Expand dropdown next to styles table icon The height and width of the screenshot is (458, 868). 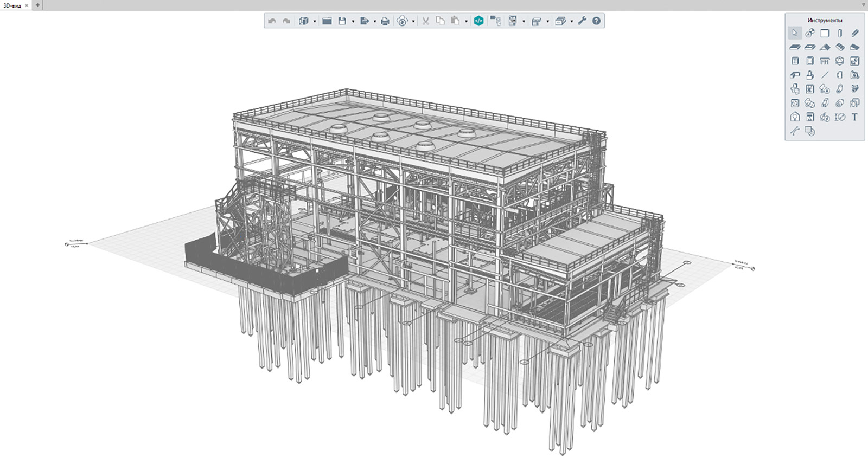point(547,22)
